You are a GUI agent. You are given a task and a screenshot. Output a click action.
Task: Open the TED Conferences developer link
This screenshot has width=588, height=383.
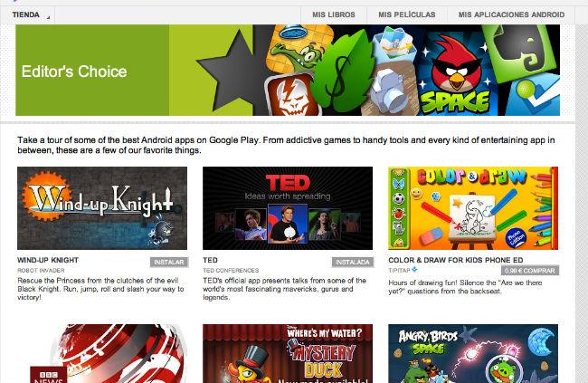point(231,271)
